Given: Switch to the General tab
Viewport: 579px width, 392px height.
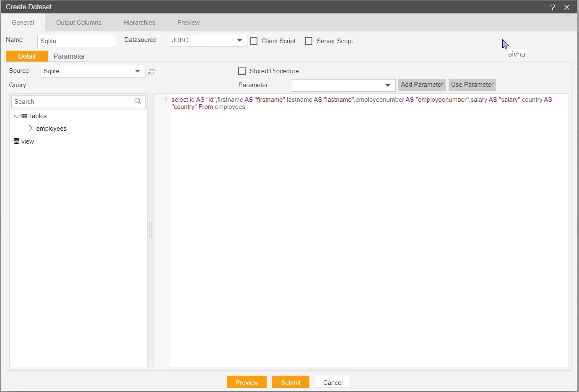Looking at the screenshot, I should [x=23, y=23].
